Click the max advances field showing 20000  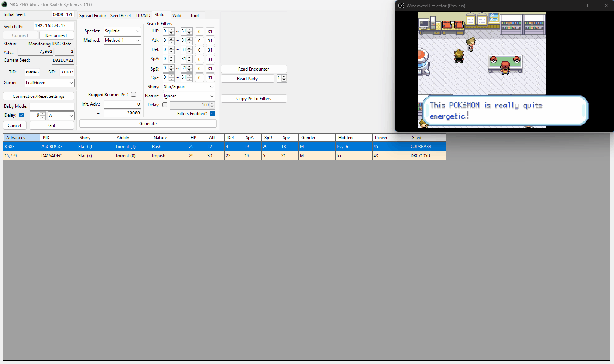(x=122, y=113)
